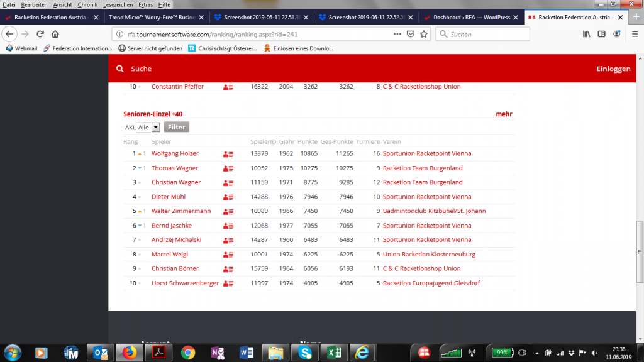Image resolution: width=644 pixels, height=362 pixels.
Task: Switch to Dashboard RFA WordPress tab
Action: click(472, 18)
